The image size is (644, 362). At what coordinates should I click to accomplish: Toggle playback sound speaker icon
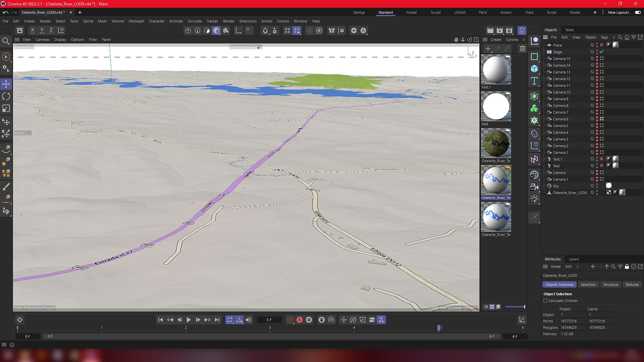click(x=249, y=320)
